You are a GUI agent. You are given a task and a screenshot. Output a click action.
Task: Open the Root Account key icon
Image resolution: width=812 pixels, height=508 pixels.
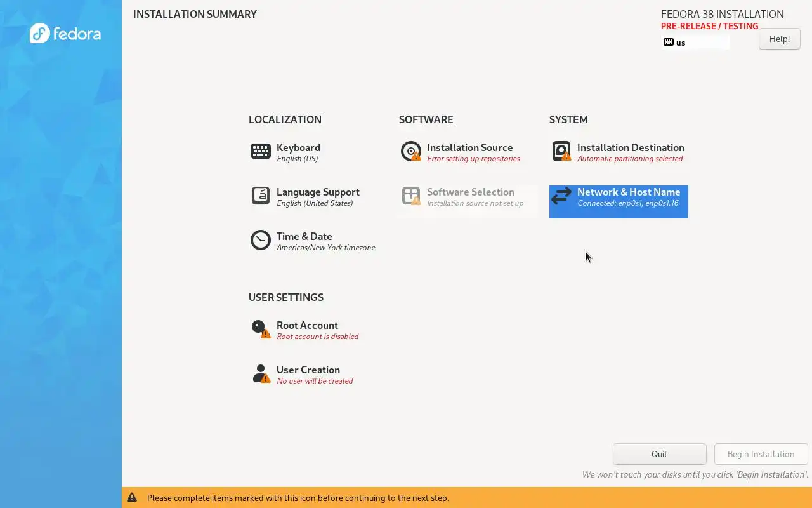click(261, 329)
